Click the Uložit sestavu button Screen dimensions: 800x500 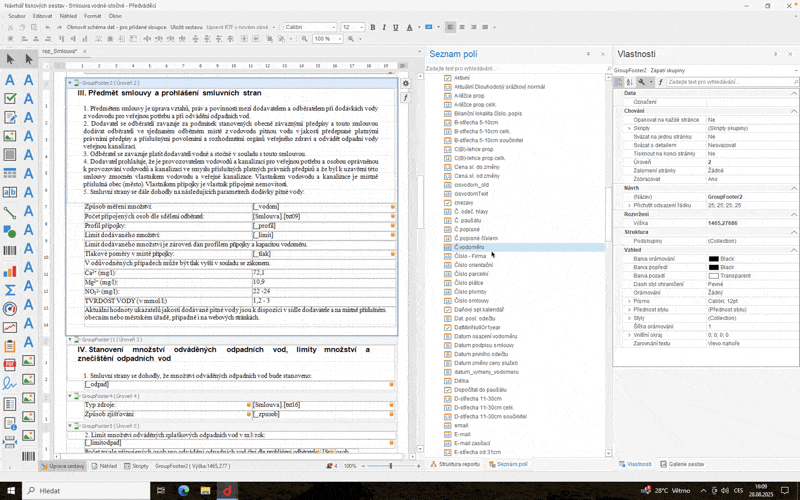[x=186, y=28]
